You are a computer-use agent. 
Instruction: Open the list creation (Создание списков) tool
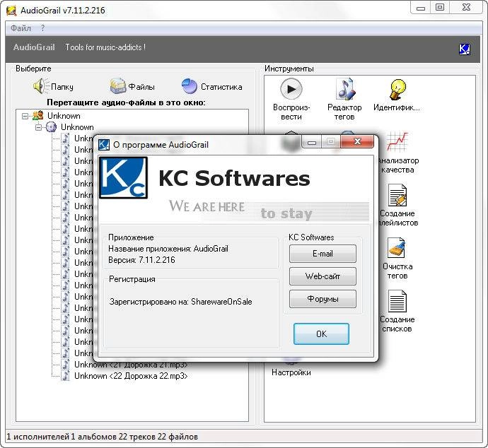click(397, 311)
